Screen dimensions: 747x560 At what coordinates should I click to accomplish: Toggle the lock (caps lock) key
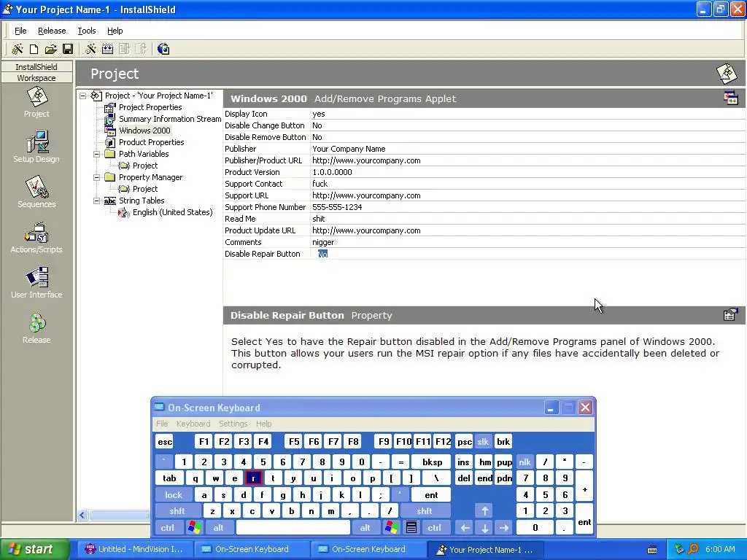174,495
